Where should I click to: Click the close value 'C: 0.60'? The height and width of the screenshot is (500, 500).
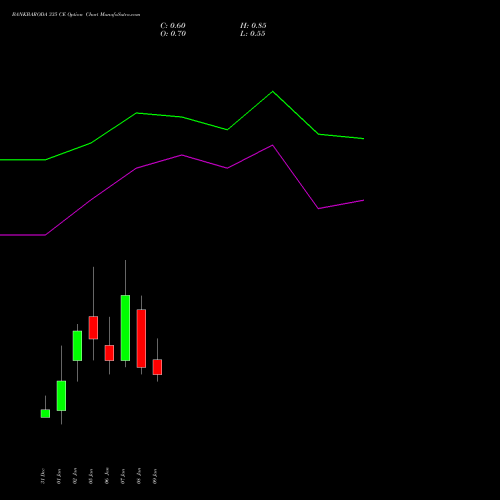coord(173,26)
